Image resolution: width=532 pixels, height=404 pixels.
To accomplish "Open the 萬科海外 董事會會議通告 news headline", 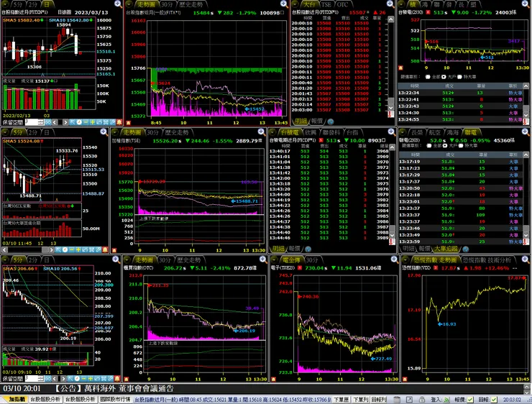I will tap(114, 388).
